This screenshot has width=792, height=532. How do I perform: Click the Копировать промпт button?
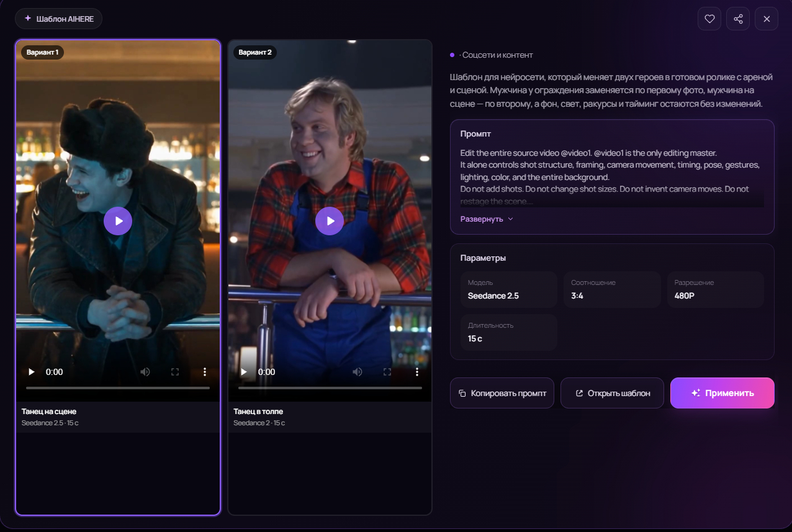coord(502,393)
